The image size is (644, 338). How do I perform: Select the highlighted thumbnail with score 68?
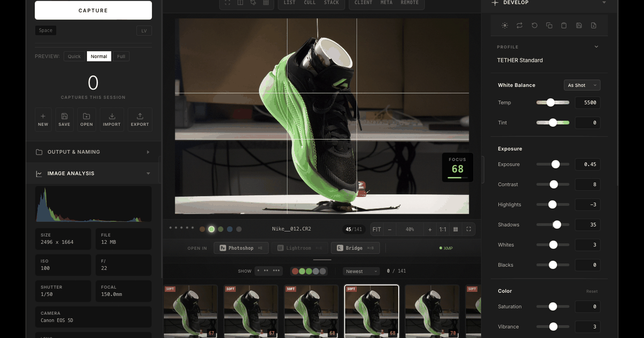pyautogui.click(x=371, y=311)
